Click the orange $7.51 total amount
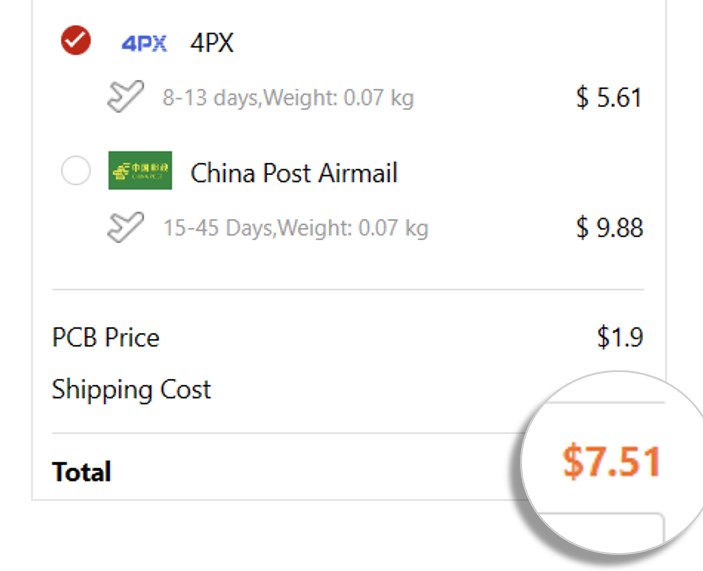 point(611,462)
